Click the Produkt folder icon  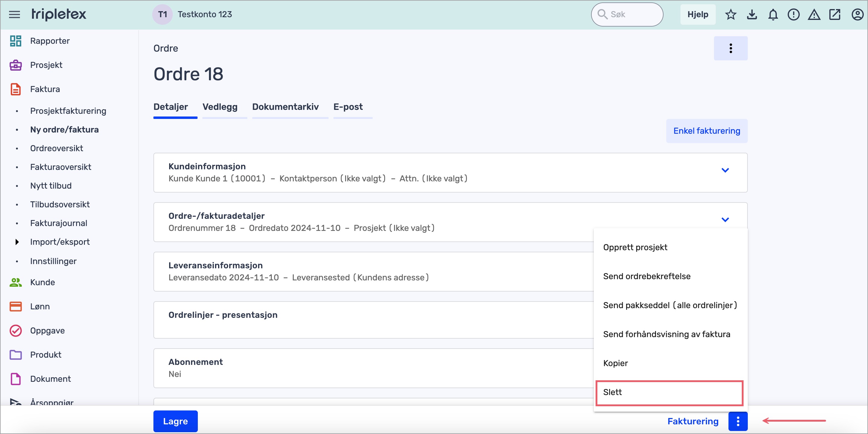coord(15,355)
